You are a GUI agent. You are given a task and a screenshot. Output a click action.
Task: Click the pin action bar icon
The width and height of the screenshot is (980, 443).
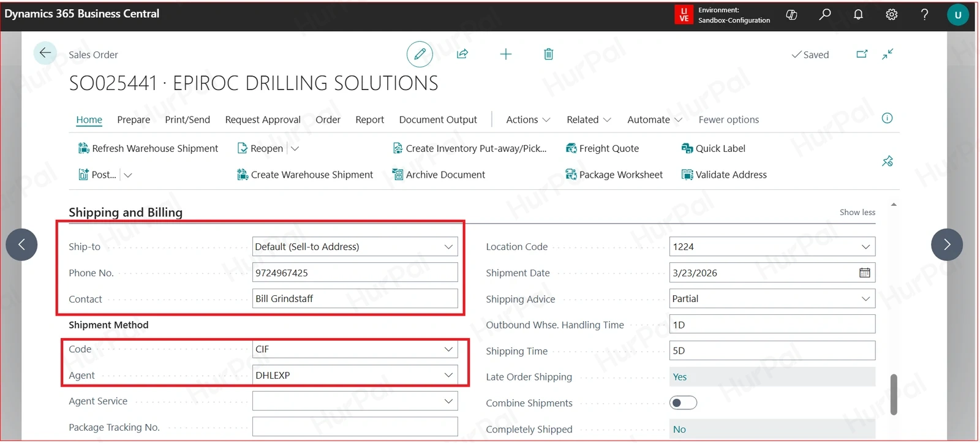[888, 161]
